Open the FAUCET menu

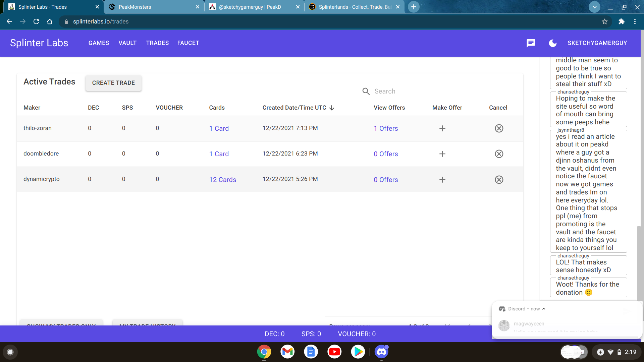tap(188, 43)
